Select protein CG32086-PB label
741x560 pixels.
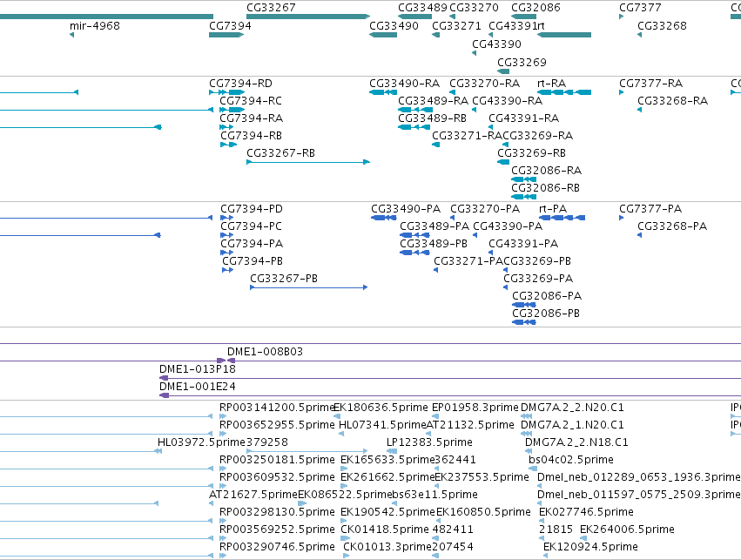[x=546, y=314]
